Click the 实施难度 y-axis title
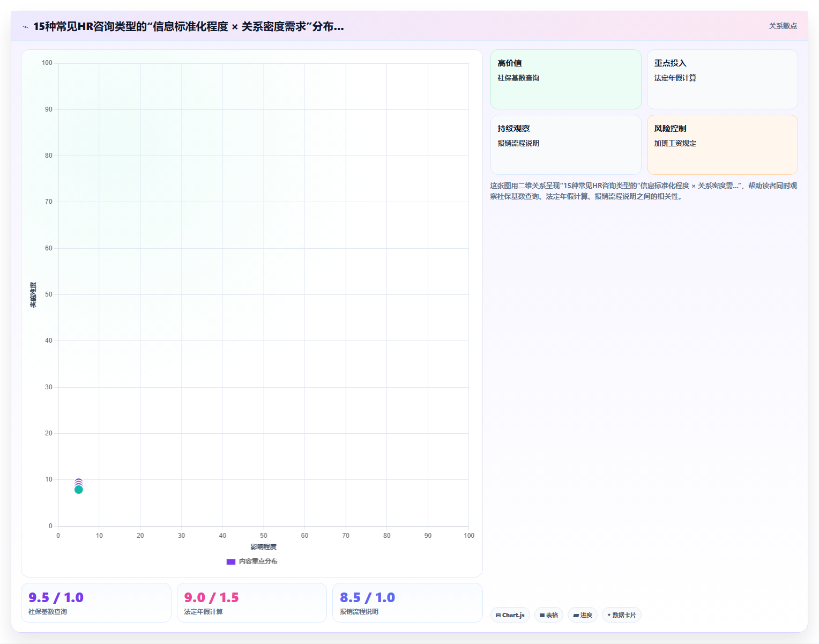This screenshot has width=819, height=644. point(33,295)
